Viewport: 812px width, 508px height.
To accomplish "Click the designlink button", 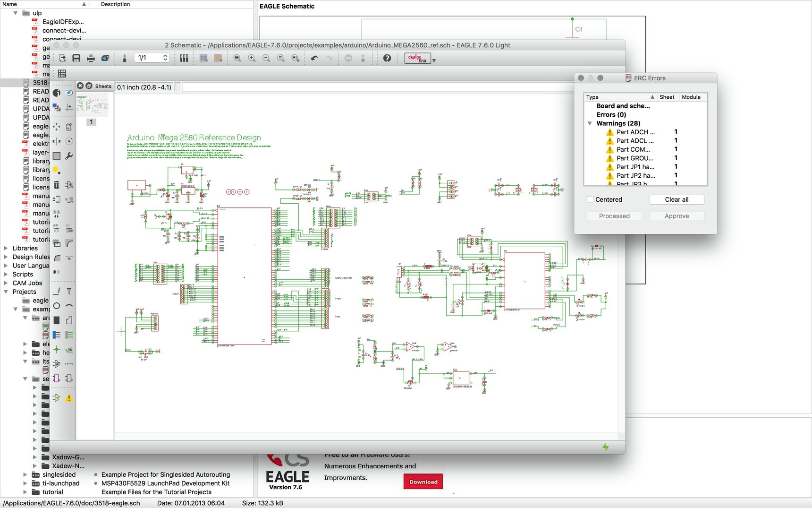I will click(x=418, y=58).
